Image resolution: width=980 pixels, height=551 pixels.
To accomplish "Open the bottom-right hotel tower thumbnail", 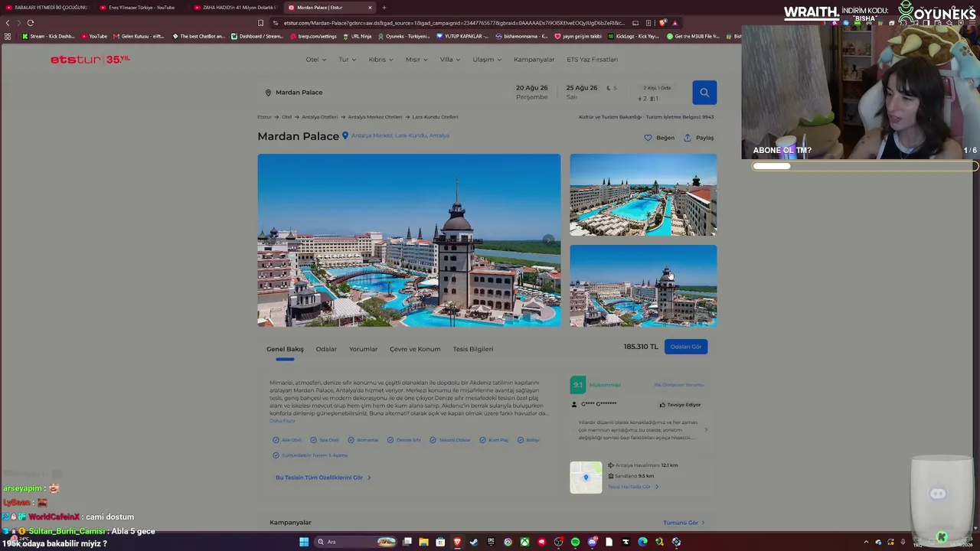I will (643, 286).
